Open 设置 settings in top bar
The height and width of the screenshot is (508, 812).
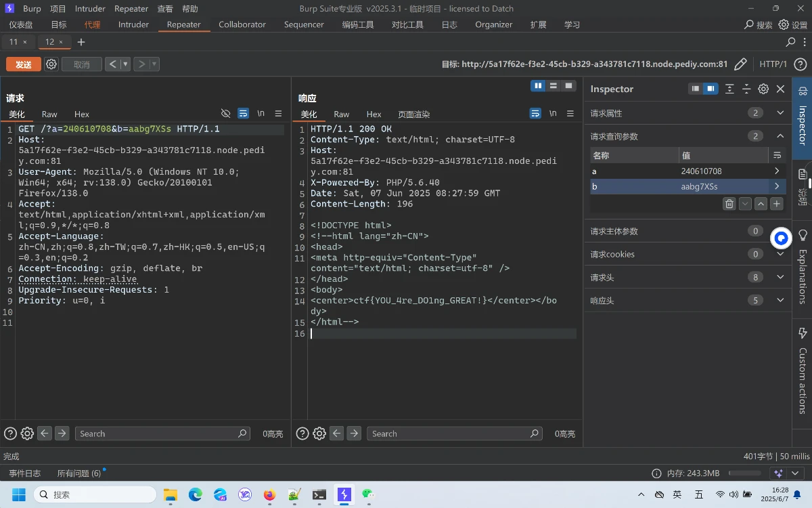click(x=793, y=24)
